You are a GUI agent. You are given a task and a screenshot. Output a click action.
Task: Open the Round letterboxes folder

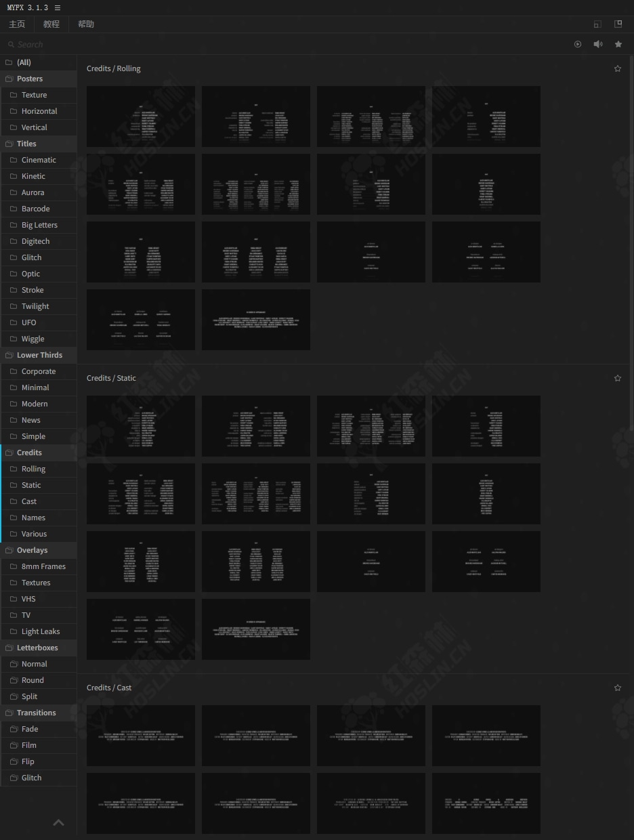(x=39, y=680)
